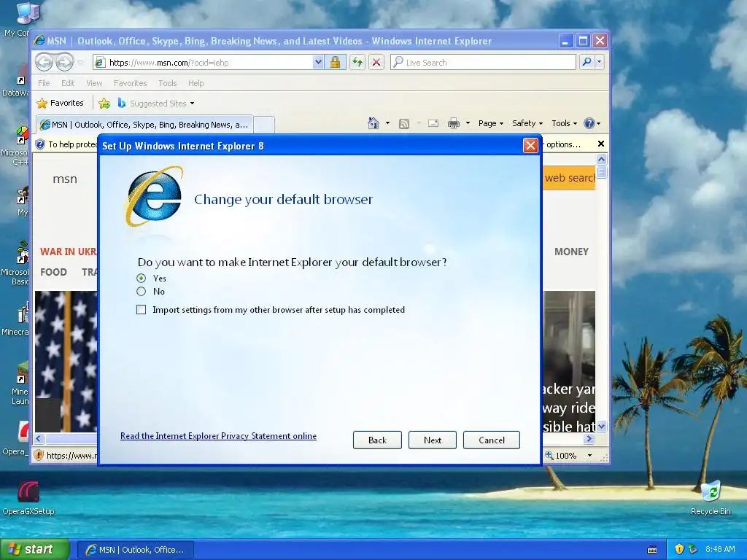
Task: Open the recent pages dropdown arrow
Action: [x=80, y=63]
